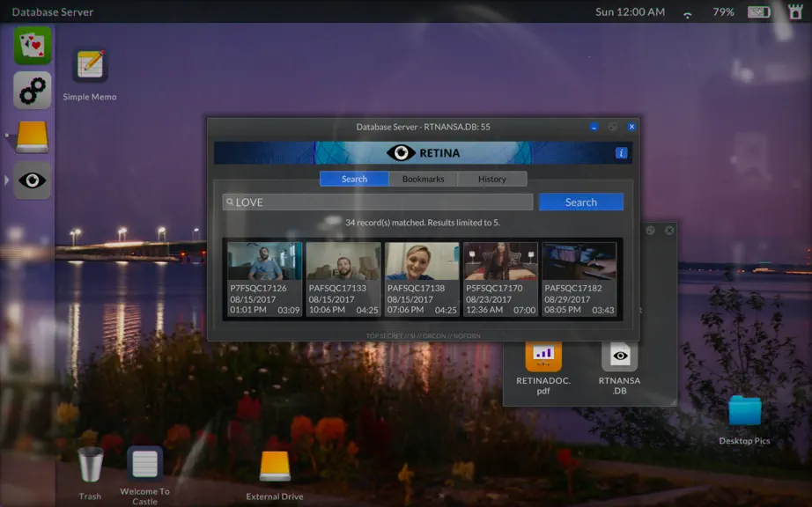Open the Desktop Pics folder

click(745, 411)
